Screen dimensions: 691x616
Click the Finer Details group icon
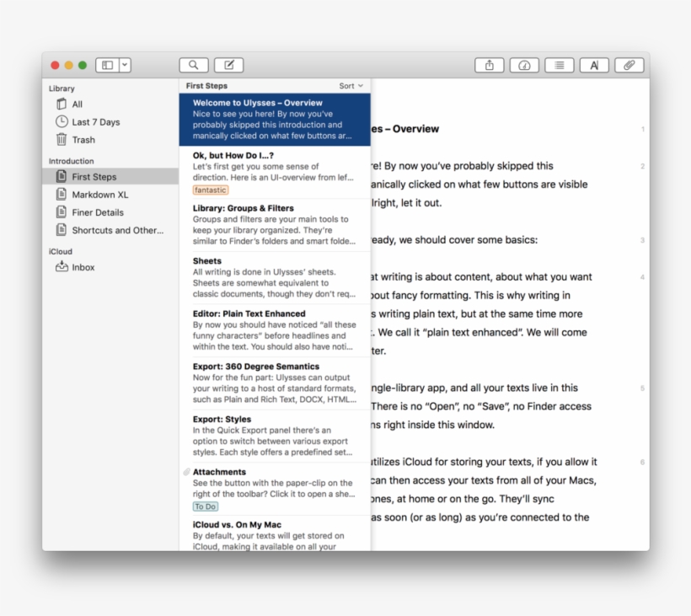(62, 212)
